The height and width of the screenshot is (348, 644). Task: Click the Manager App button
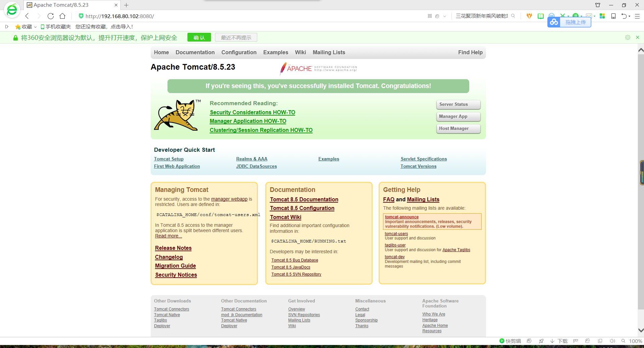click(458, 117)
